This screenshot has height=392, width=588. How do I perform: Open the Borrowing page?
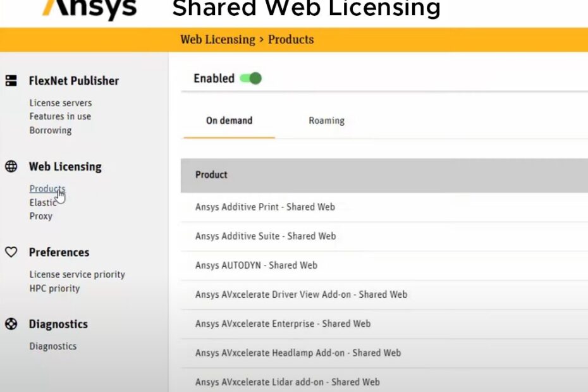(51, 130)
